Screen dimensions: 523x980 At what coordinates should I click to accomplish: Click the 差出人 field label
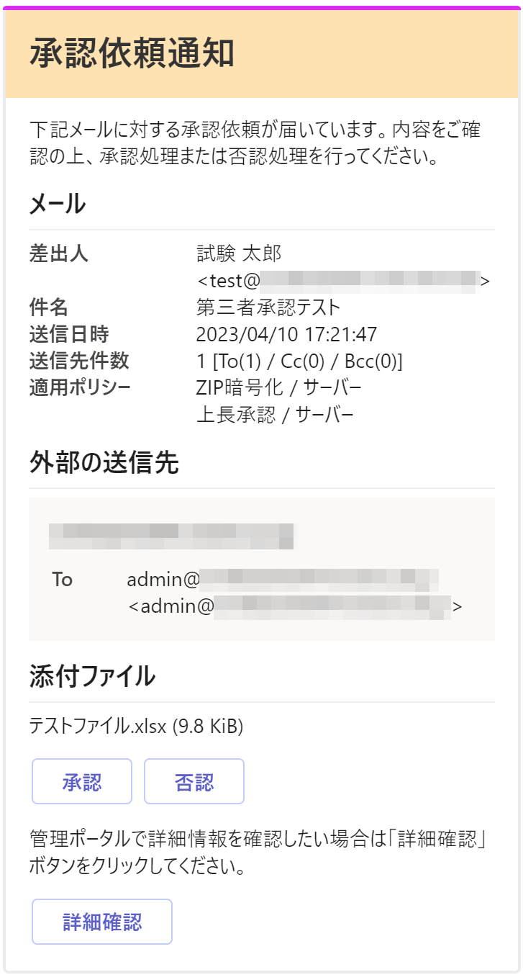pyautogui.click(x=59, y=253)
